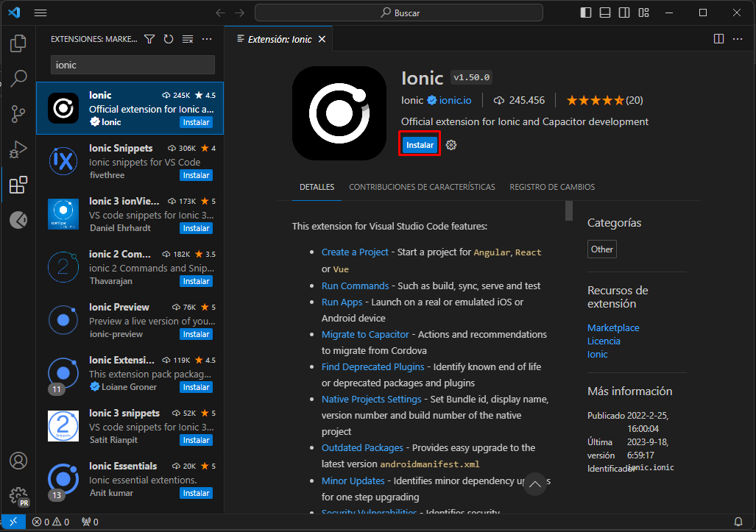
Task: Install Ionic from the list entry
Action: click(x=197, y=122)
